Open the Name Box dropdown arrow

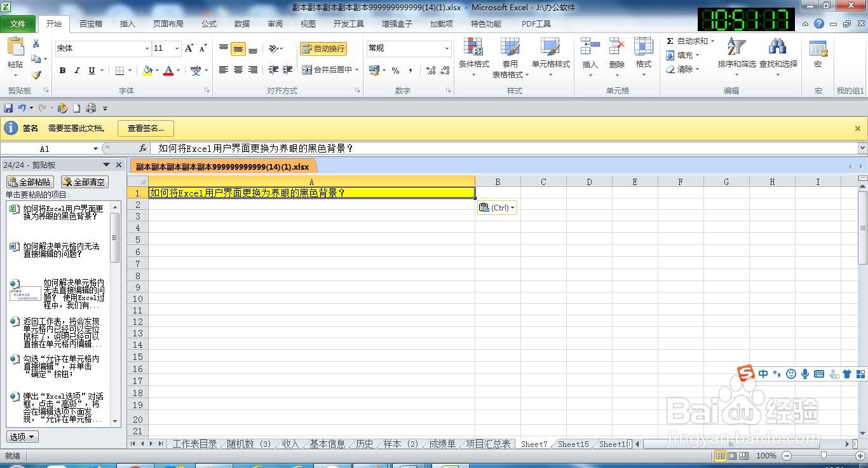(x=95, y=149)
